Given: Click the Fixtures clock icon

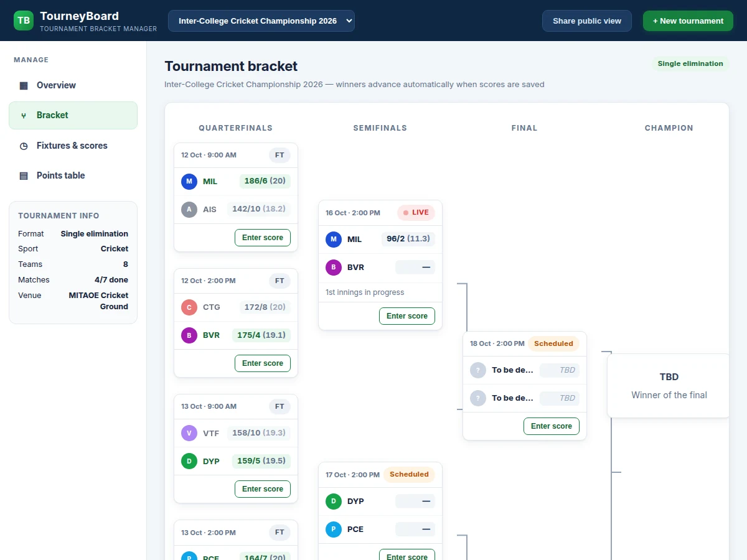Looking at the screenshot, I should pos(24,146).
